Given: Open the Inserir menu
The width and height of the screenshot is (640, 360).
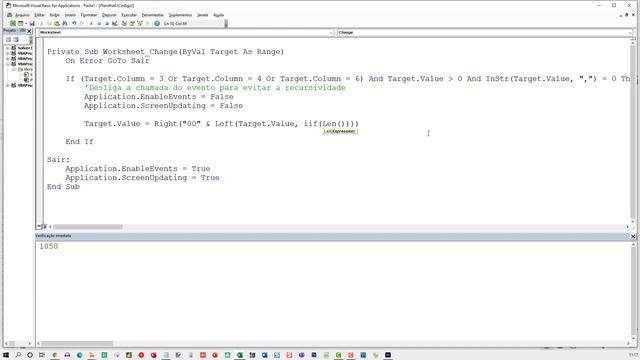Looking at the screenshot, I should pos(70,15).
